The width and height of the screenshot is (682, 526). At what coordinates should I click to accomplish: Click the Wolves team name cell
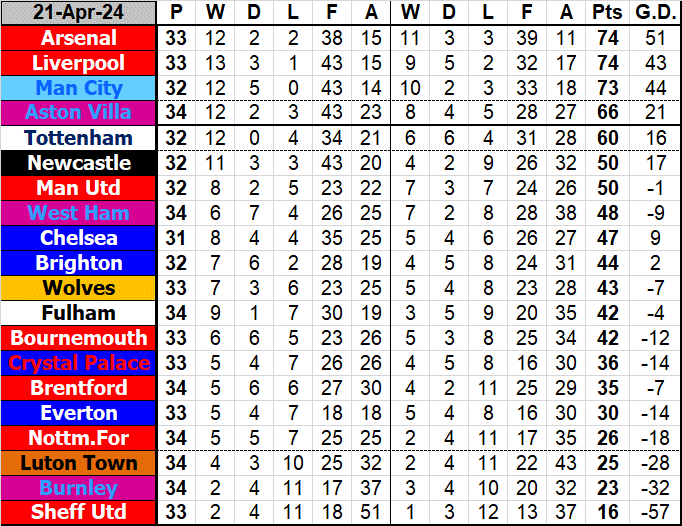point(78,288)
